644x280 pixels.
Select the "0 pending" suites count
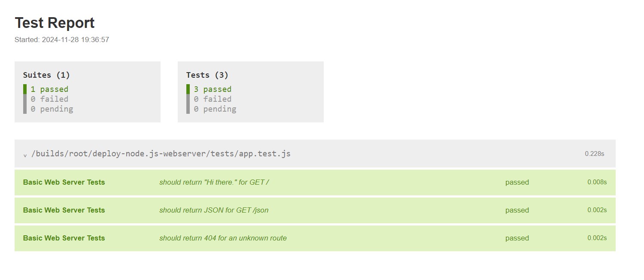[52, 109]
